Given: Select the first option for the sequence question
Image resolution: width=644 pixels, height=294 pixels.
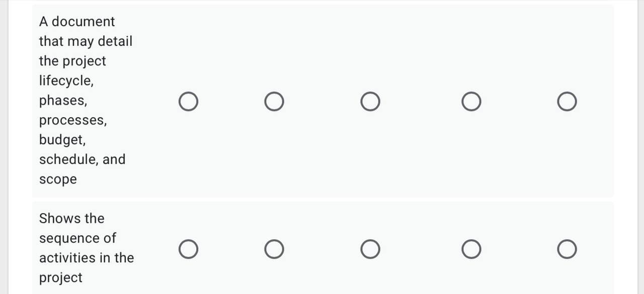Looking at the screenshot, I should [x=188, y=248].
